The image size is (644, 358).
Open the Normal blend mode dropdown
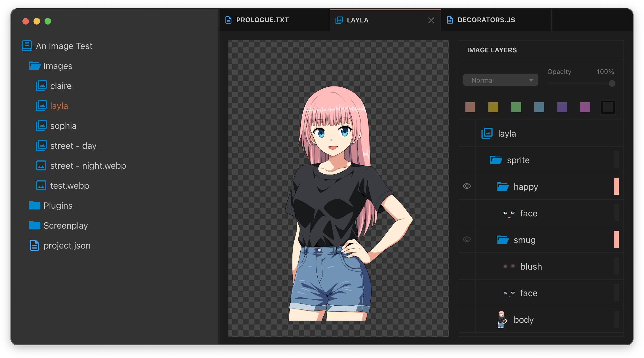[501, 80]
